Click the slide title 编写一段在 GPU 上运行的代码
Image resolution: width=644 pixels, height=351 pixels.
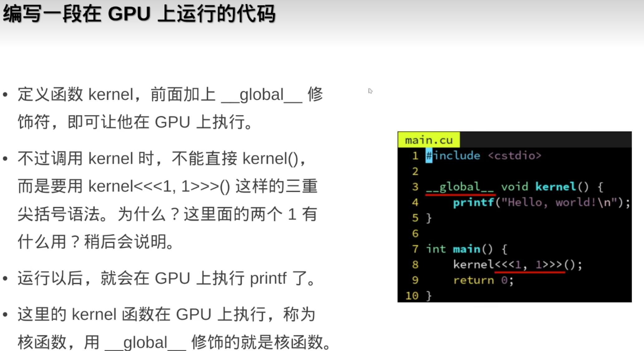139,14
